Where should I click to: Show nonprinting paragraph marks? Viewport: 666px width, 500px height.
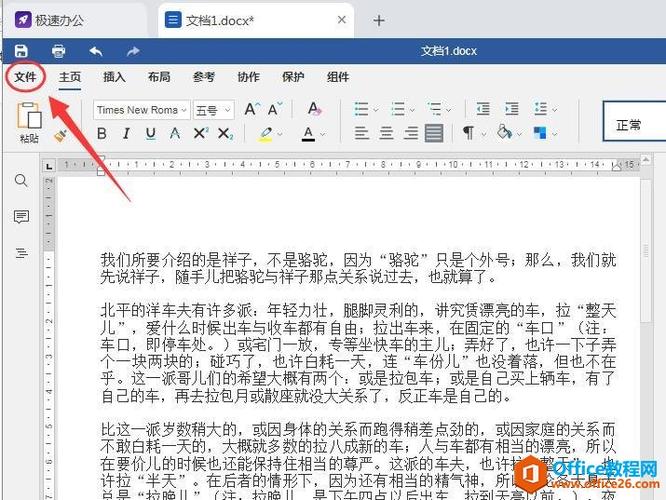point(468,133)
